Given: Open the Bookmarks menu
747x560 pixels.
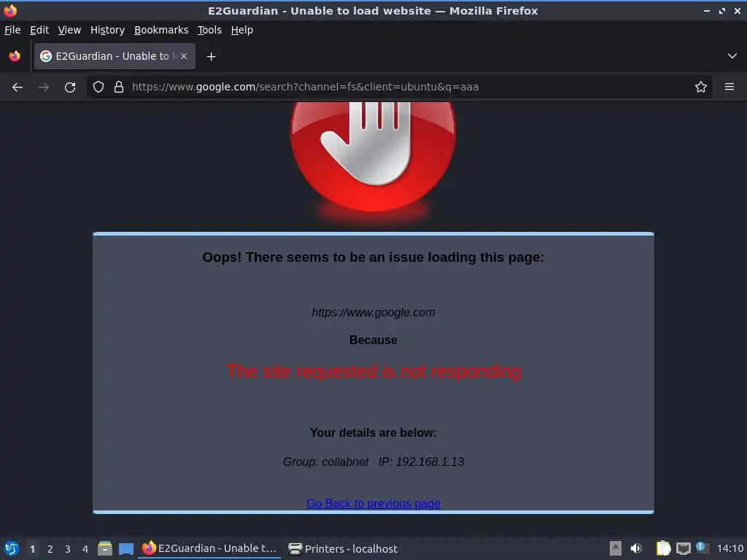Looking at the screenshot, I should [x=161, y=30].
